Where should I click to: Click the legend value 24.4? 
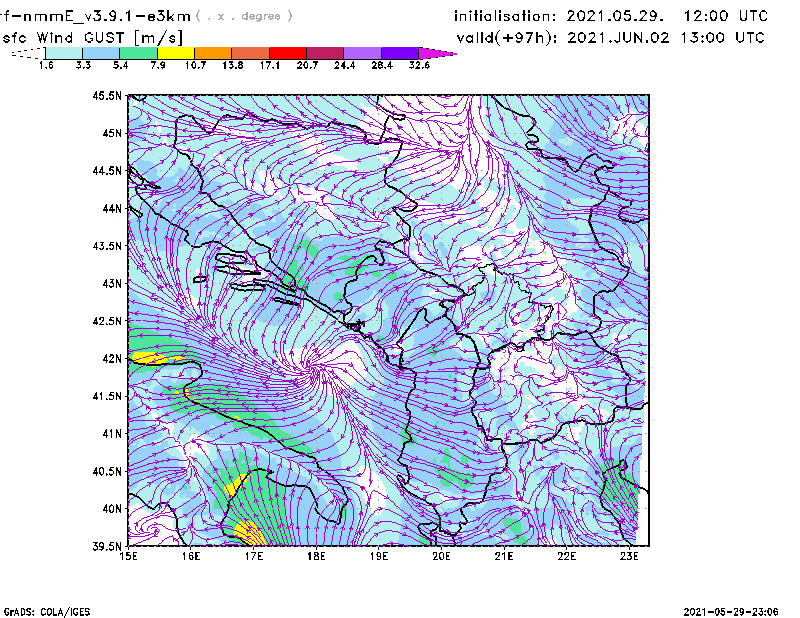pyautogui.click(x=344, y=65)
